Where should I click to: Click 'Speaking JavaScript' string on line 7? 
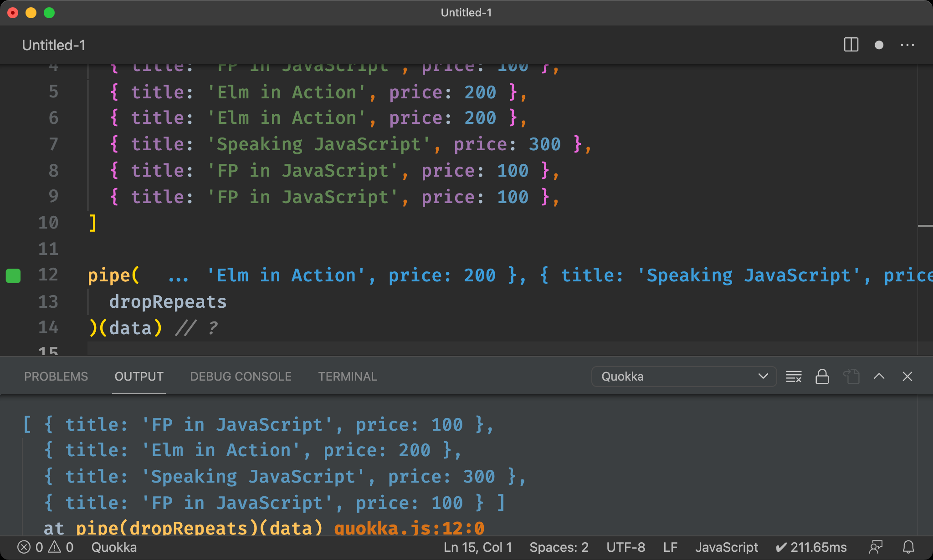coord(318,144)
